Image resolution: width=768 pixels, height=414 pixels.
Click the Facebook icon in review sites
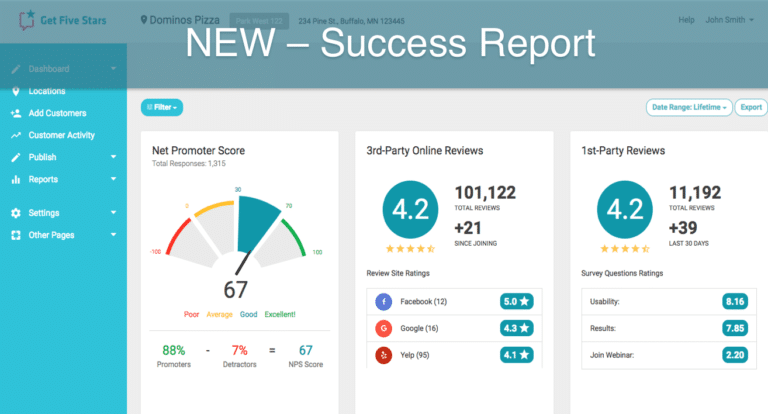(x=384, y=301)
